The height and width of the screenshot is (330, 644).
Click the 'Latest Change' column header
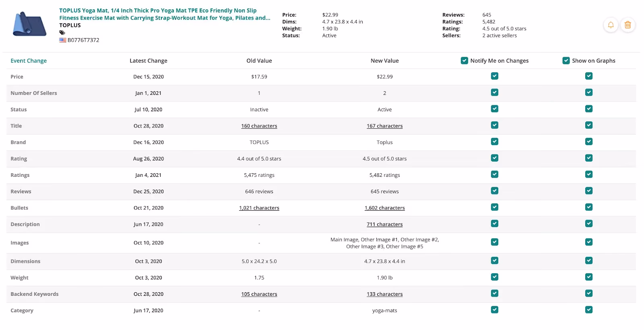tap(149, 61)
